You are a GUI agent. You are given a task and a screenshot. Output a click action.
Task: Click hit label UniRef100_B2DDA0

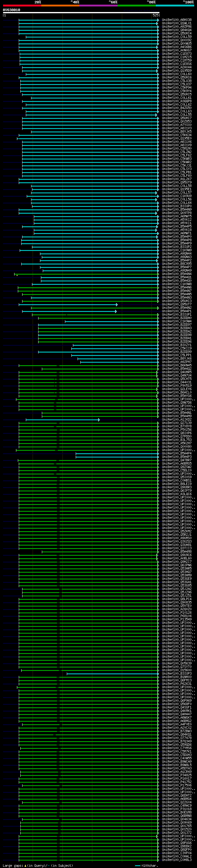tap(176, 318)
